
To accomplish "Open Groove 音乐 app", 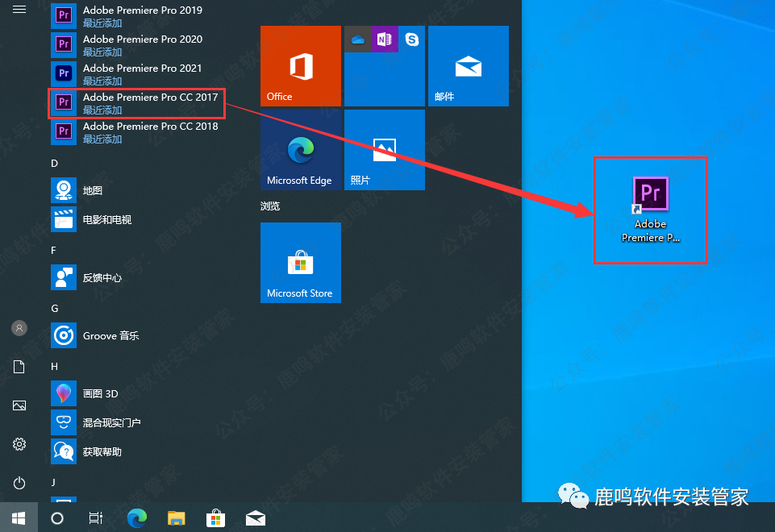I will [x=110, y=335].
